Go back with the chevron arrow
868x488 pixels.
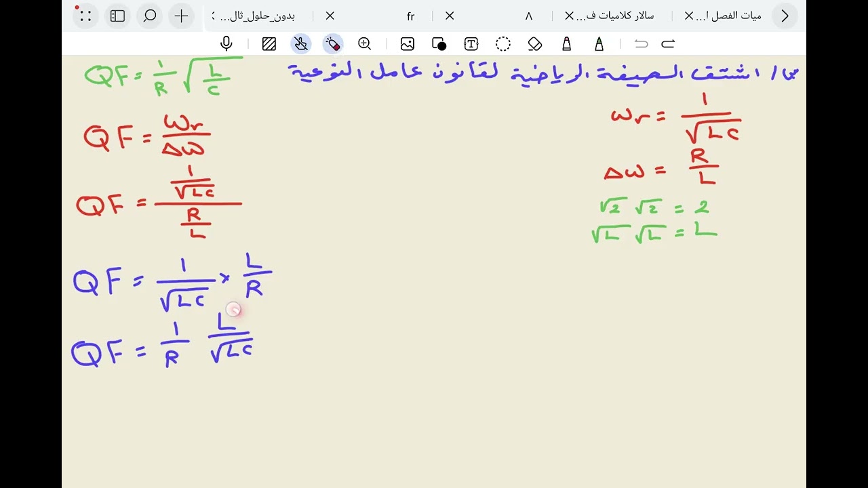(785, 16)
